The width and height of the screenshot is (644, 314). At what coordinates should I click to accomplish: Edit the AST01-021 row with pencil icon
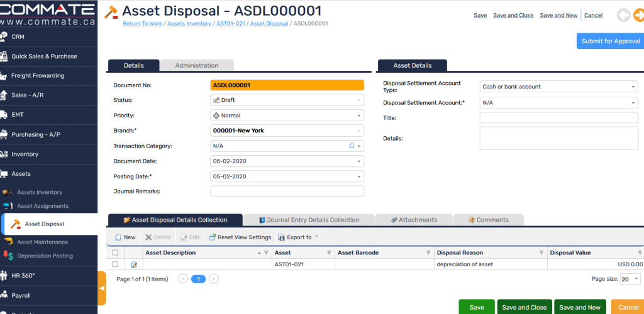[x=133, y=265]
